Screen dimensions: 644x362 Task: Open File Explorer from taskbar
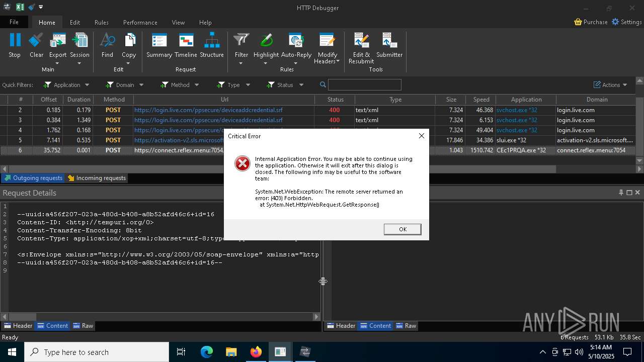[231, 352]
